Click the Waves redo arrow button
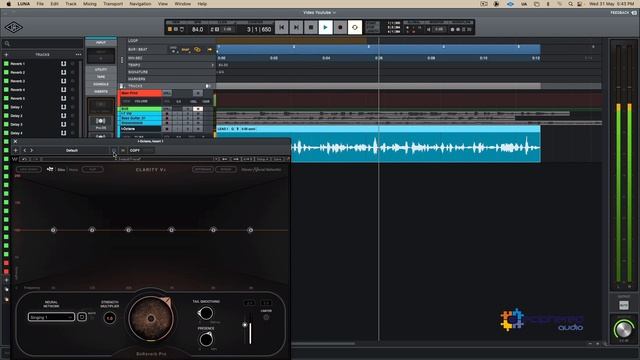 35,159
